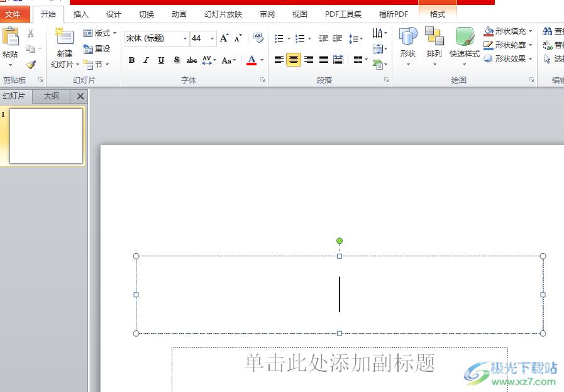Open the 节 section dropdown
Image resolution: width=564 pixels, height=392 pixels.
96,65
